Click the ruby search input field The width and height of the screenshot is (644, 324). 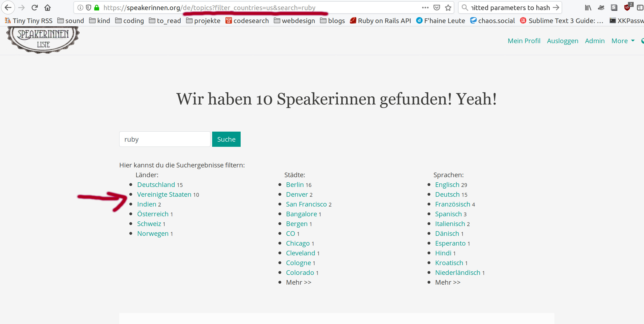pos(165,139)
